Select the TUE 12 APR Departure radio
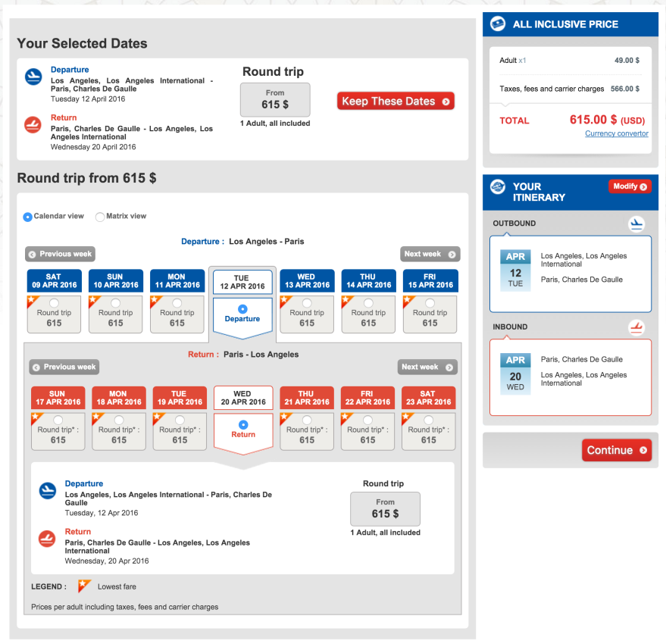This screenshot has height=644, width=666. pos(242,309)
